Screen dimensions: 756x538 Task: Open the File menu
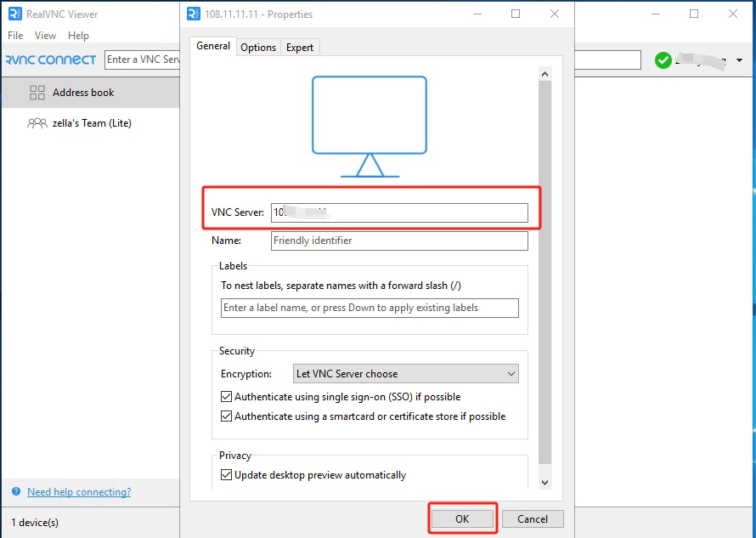pyautogui.click(x=15, y=36)
